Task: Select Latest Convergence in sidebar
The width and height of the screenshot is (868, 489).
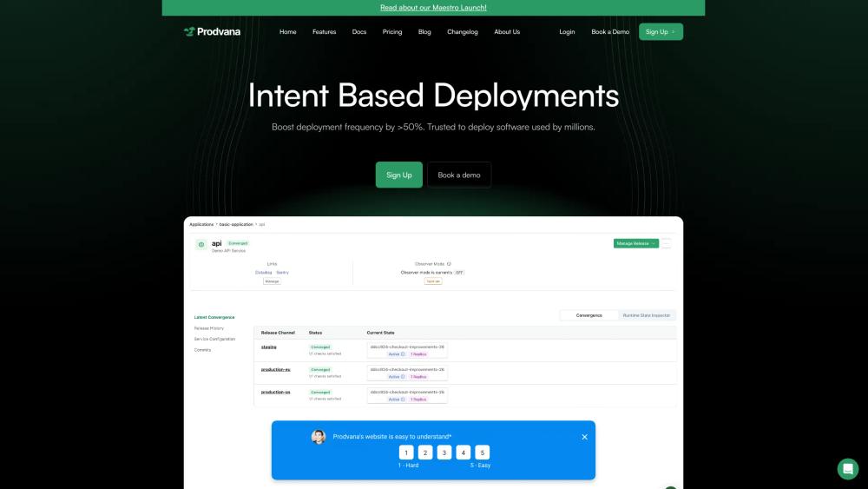Action: [x=214, y=317]
